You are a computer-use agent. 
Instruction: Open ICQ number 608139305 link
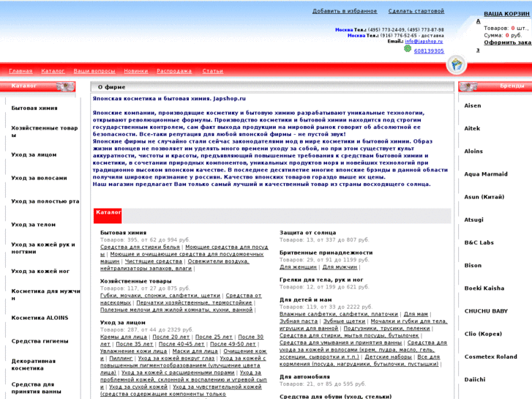[429, 51]
